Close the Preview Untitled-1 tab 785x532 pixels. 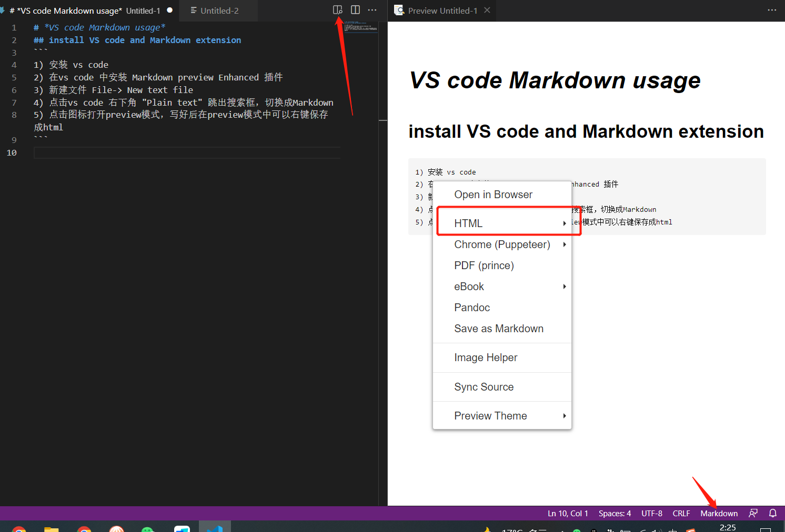pos(487,10)
